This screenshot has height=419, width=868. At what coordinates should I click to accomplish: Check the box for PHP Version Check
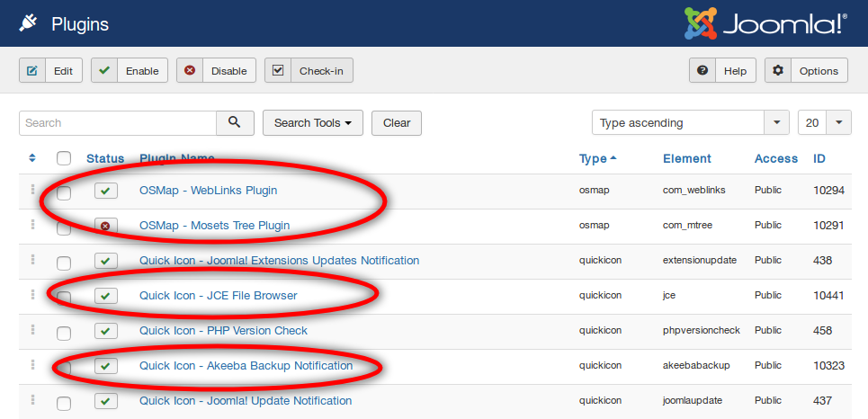[x=64, y=334]
